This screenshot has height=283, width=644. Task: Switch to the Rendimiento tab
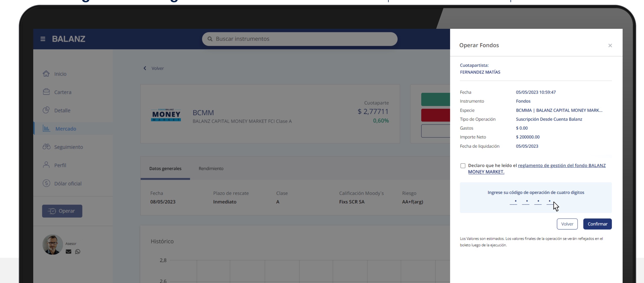coord(211,169)
